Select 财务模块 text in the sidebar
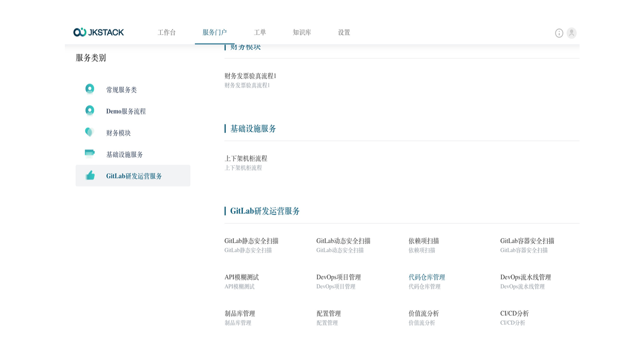644x362 pixels. [x=118, y=133]
